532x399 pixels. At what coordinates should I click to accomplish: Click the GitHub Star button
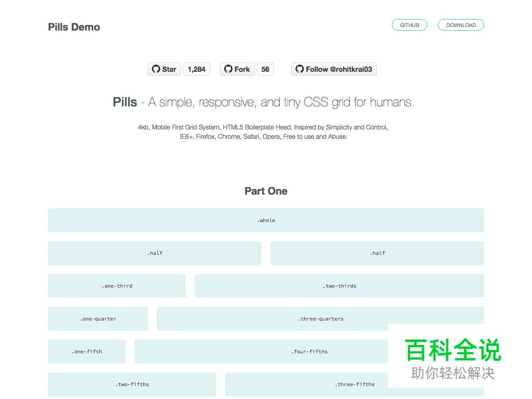(x=164, y=69)
